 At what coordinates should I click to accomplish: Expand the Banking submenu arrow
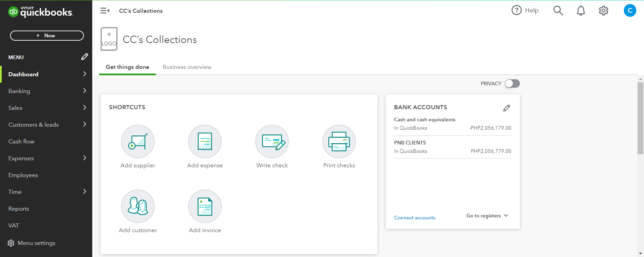[85, 91]
